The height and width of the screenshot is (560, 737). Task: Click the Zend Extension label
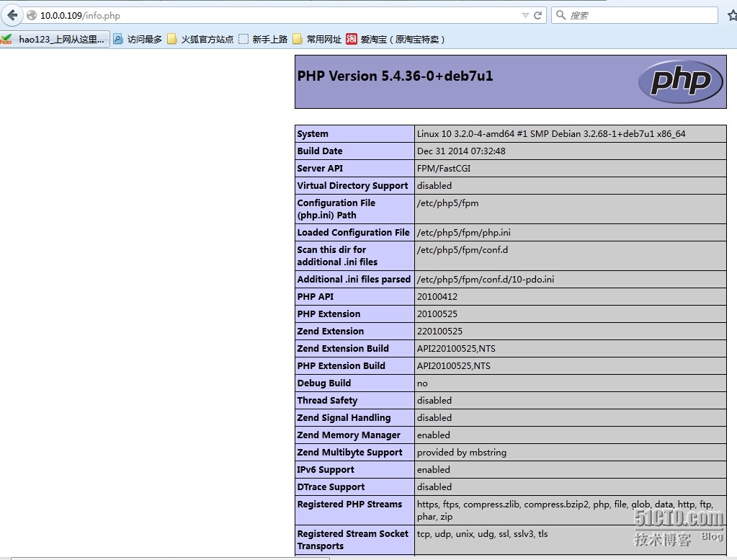(x=331, y=332)
